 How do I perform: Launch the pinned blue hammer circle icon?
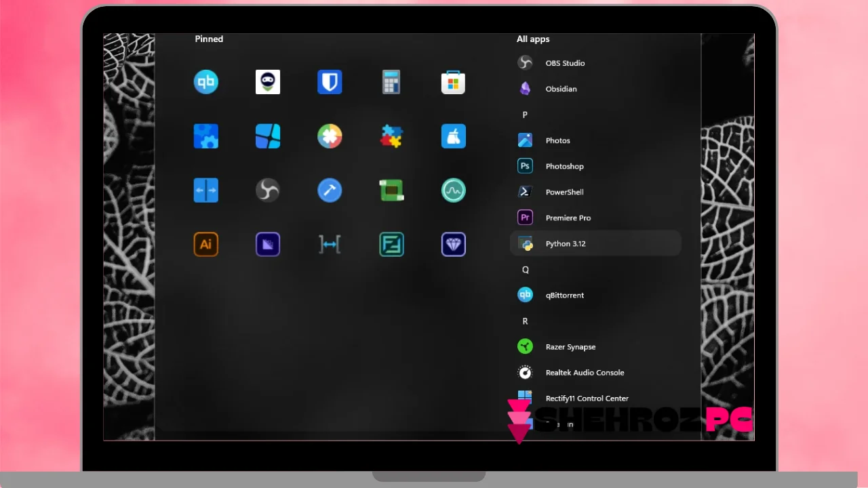[330, 190]
